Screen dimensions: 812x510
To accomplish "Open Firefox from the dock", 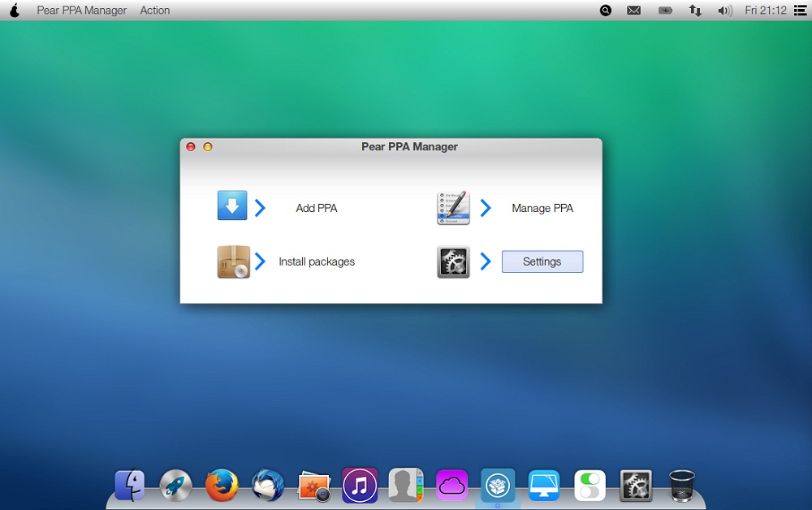I will click(222, 486).
